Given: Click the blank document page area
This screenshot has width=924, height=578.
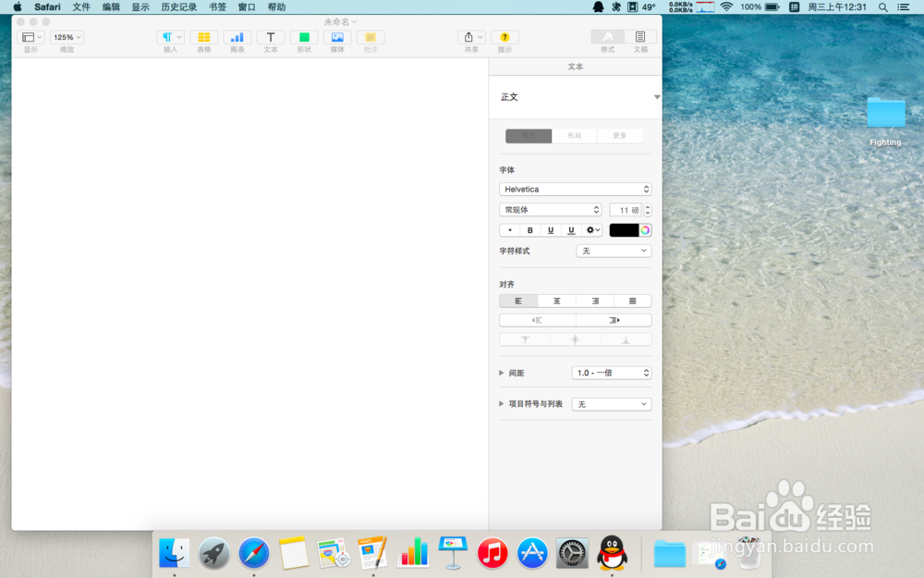Looking at the screenshot, I should click(x=249, y=293).
